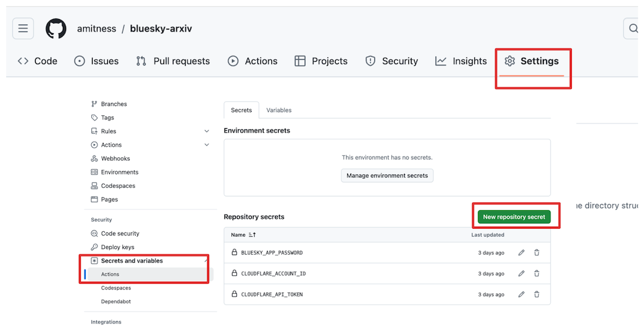Image resolution: width=644 pixels, height=331 pixels.
Task: Select Webhooks in settings sidebar
Action: (x=115, y=158)
